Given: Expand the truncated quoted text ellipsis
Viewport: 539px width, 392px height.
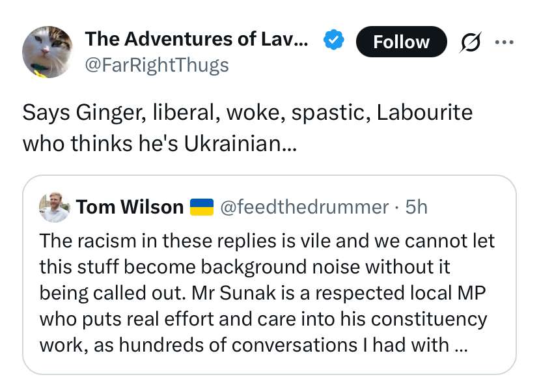Looking at the screenshot, I should [x=461, y=345].
